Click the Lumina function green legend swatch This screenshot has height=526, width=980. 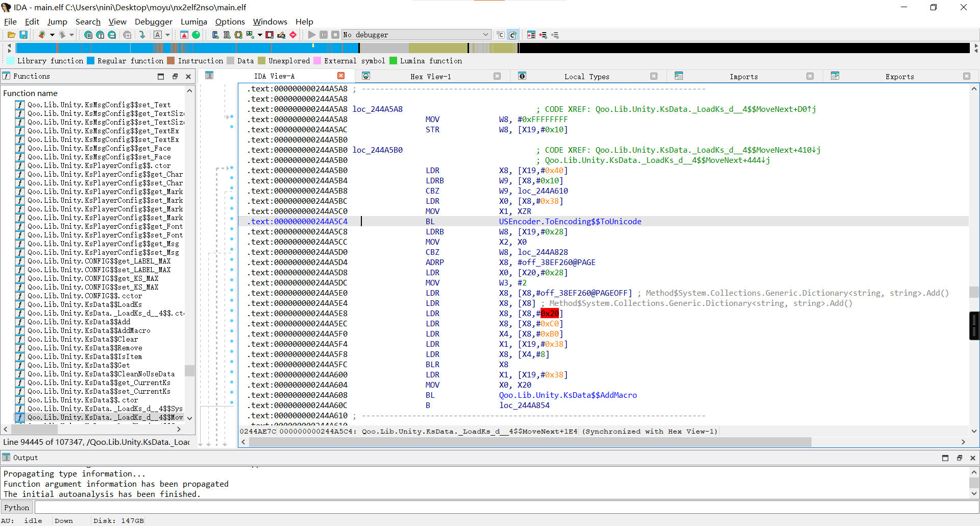coord(393,60)
